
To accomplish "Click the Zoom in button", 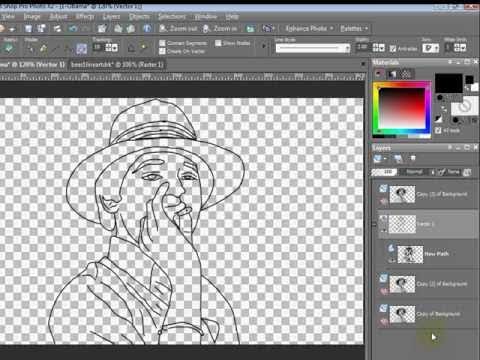I will [x=220, y=29].
